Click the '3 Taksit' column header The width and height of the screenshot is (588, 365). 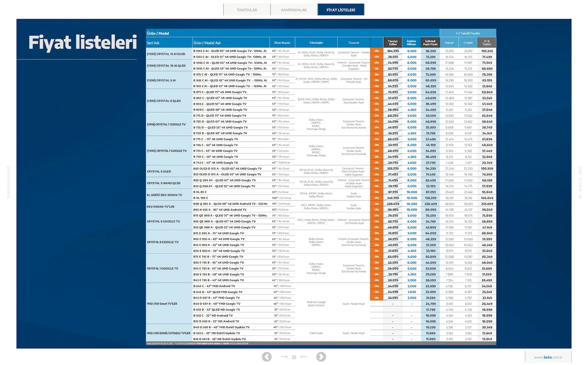pos(468,43)
